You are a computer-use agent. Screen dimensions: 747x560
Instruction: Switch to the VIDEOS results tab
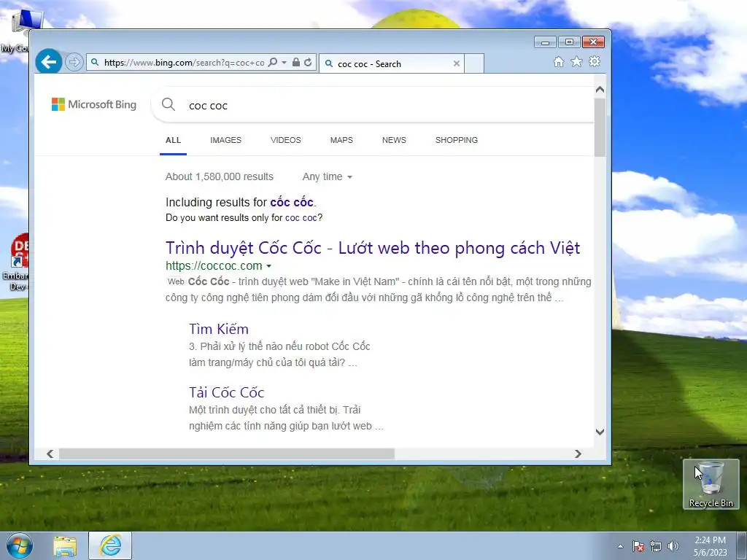286,140
